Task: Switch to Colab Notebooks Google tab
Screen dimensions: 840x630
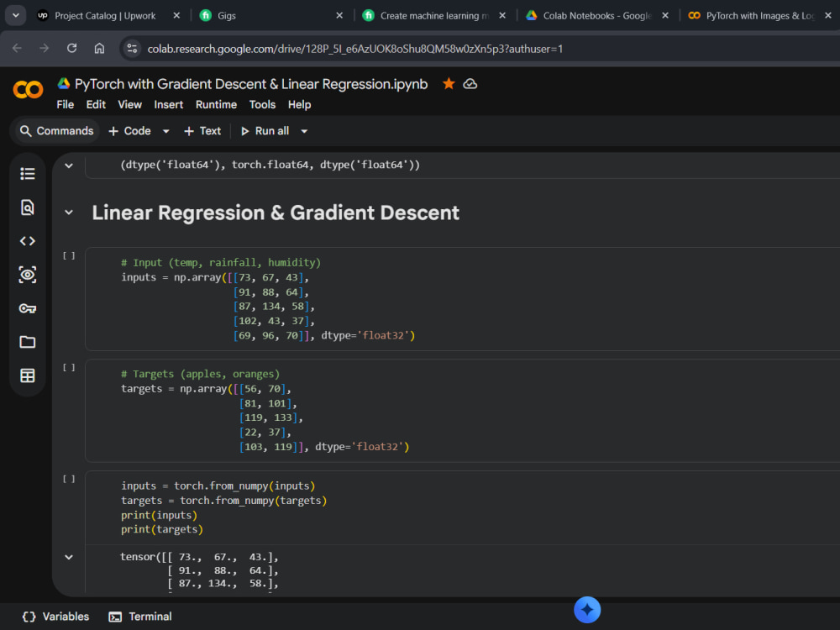Action: pos(596,15)
